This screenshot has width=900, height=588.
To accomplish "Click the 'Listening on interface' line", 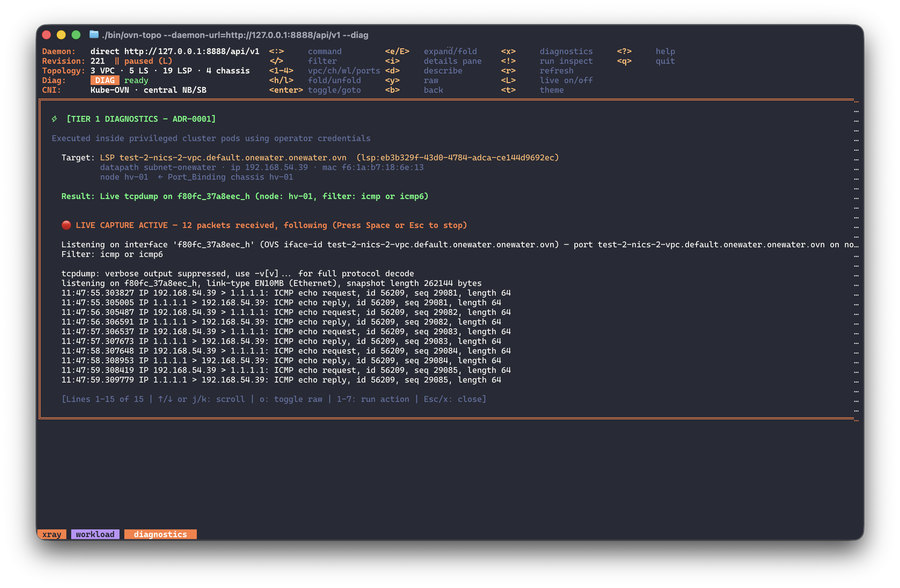I will click(460, 245).
